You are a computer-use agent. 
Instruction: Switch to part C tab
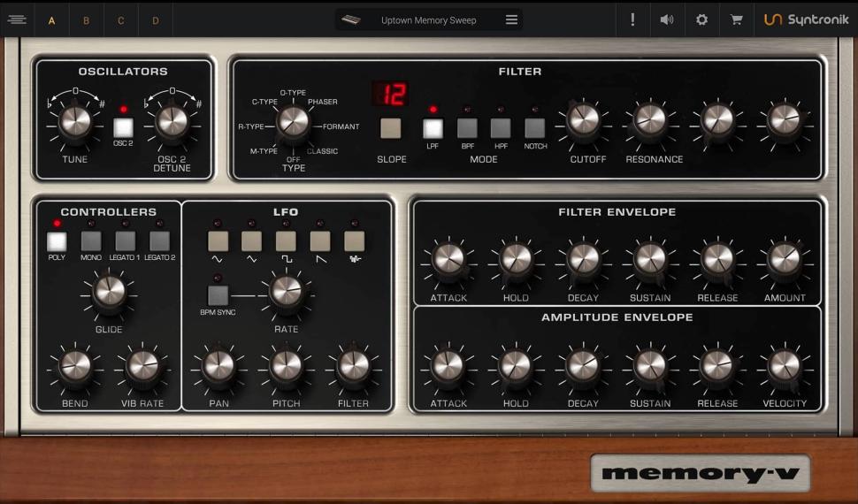pos(120,20)
